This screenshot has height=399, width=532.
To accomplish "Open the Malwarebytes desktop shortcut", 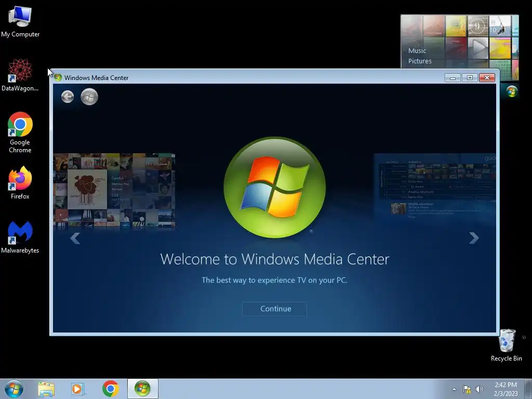I will [20, 237].
